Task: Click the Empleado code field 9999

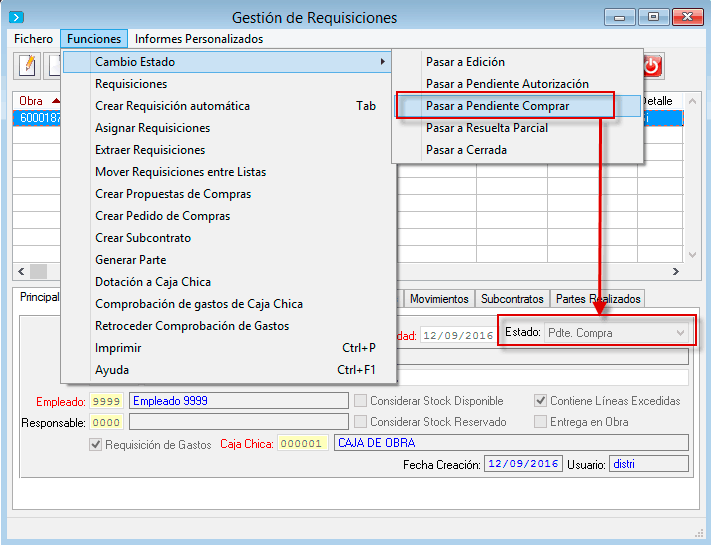Action: click(x=107, y=401)
